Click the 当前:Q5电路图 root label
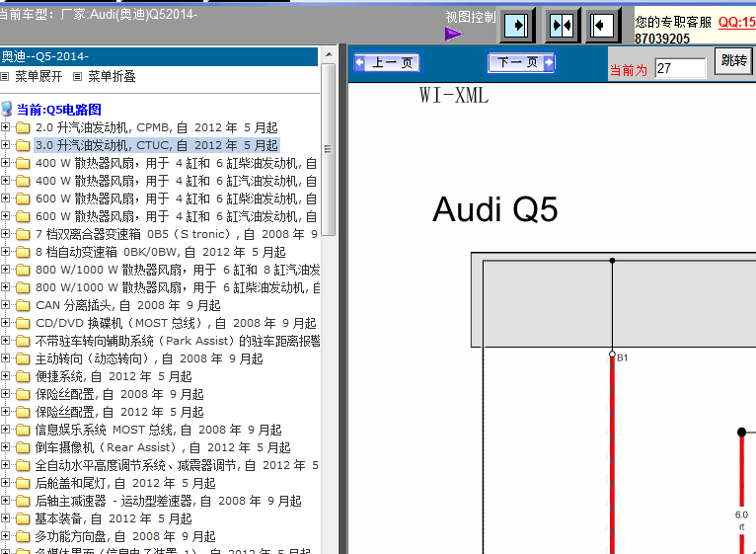The height and width of the screenshot is (554, 756). coord(59,110)
